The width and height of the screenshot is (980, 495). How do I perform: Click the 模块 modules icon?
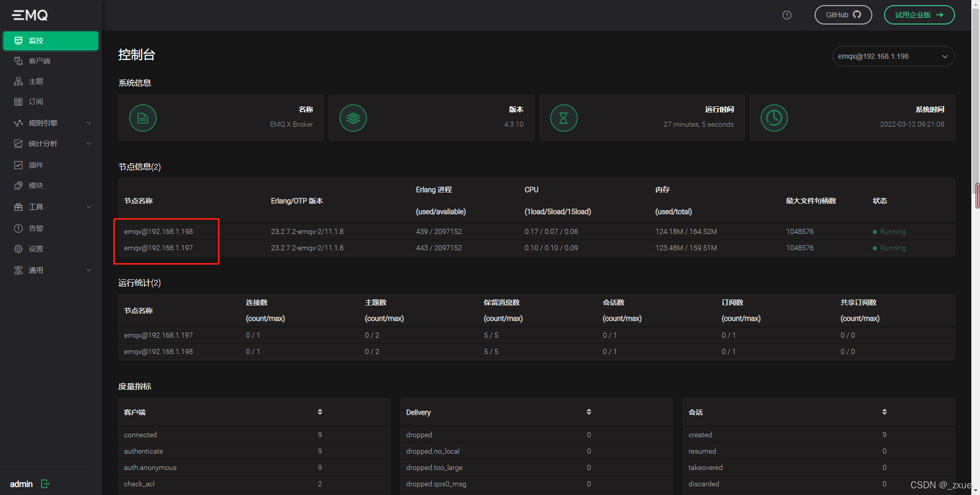point(18,185)
